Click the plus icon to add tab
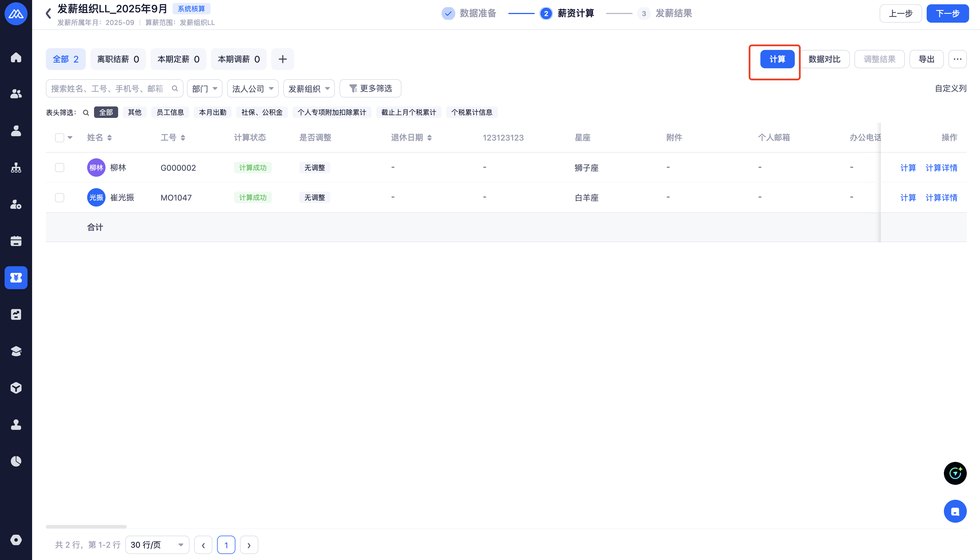980x560 pixels. point(282,59)
